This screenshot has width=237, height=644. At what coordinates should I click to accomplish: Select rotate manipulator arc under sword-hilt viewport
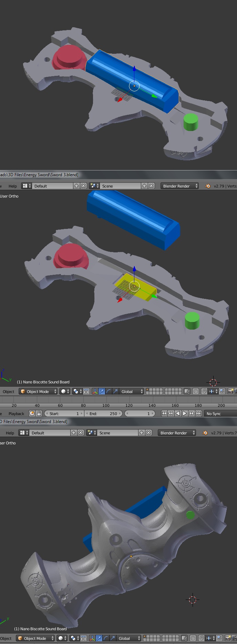pyautogui.click(x=106, y=638)
